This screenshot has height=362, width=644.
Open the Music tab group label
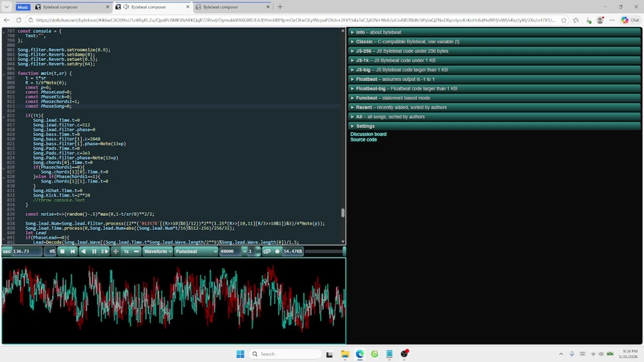pos(23,7)
